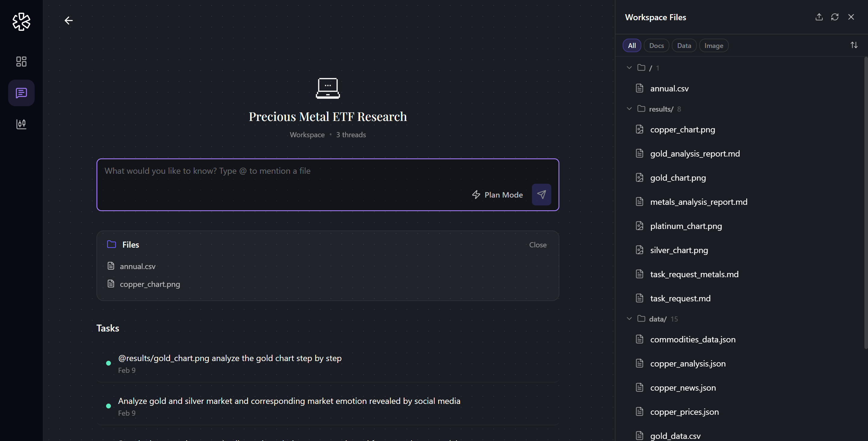The width and height of the screenshot is (868, 441).
Task: Toggle Plan Mode
Action: click(x=497, y=195)
